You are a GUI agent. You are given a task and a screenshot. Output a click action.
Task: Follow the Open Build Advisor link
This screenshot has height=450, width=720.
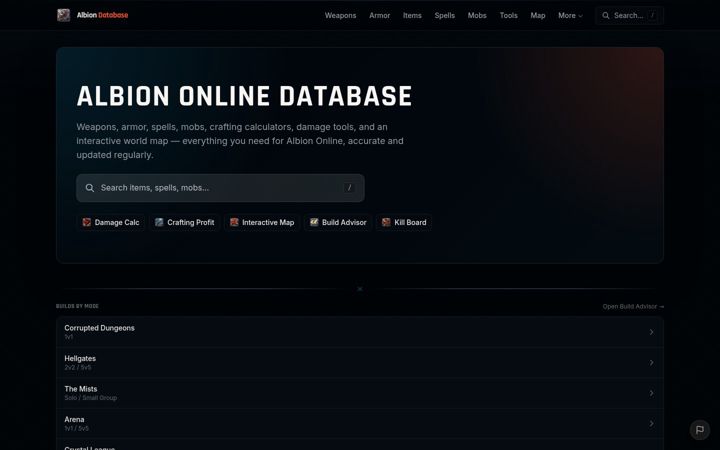pos(633,306)
